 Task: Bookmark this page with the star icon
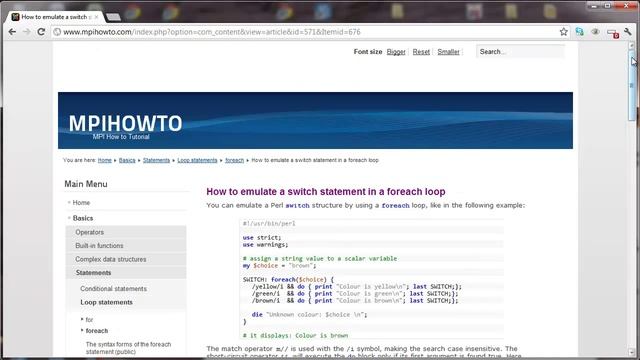pyautogui.click(x=564, y=32)
